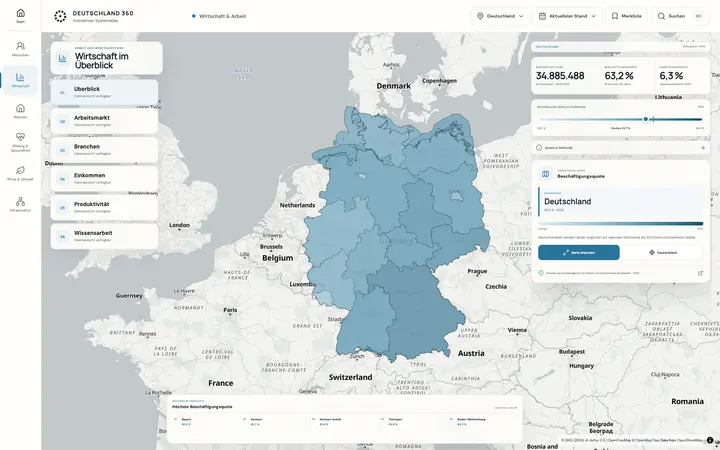Viewport: 720px width, 450px height.
Task: Open the Menschen section icon
Action: 20,46
